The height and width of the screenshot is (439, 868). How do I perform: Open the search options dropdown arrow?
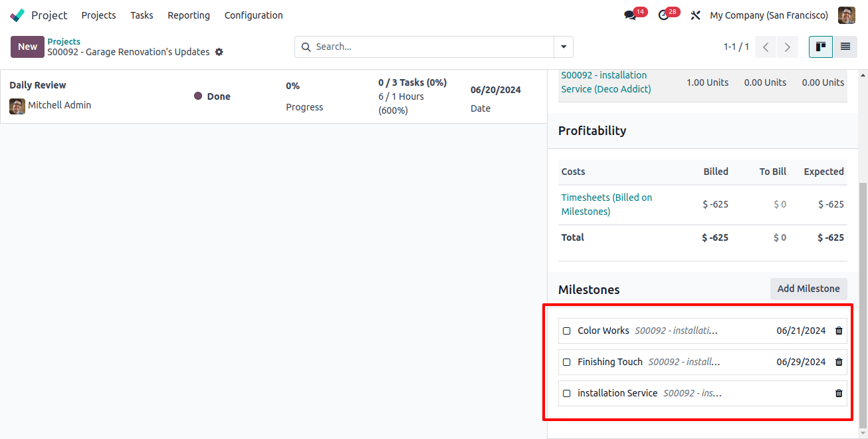564,47
